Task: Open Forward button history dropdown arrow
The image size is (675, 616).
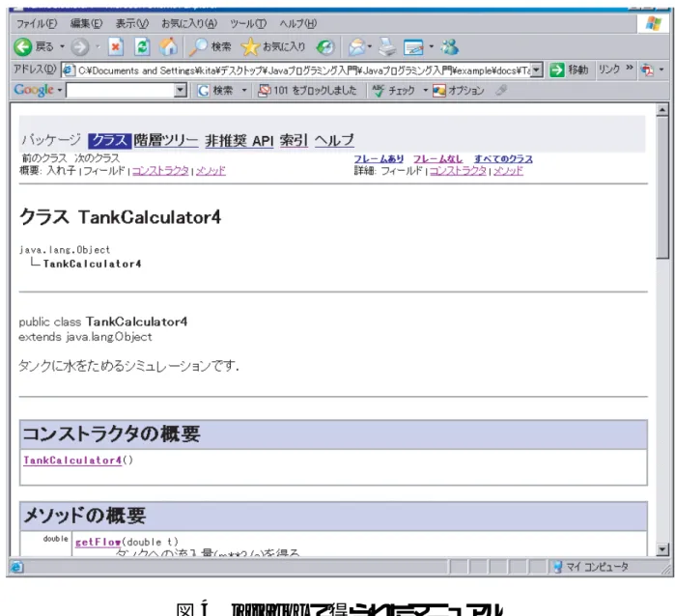Action: (98, 46)
